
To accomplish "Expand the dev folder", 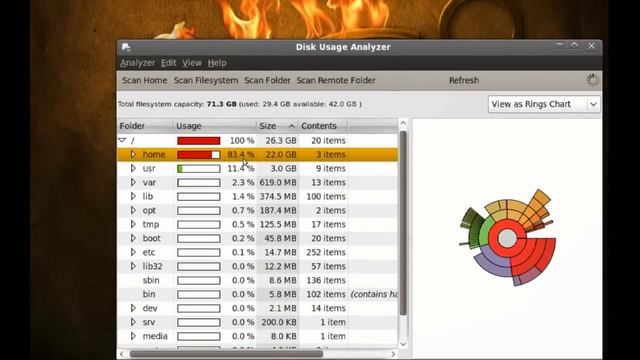I will click(x=133, y=308).
